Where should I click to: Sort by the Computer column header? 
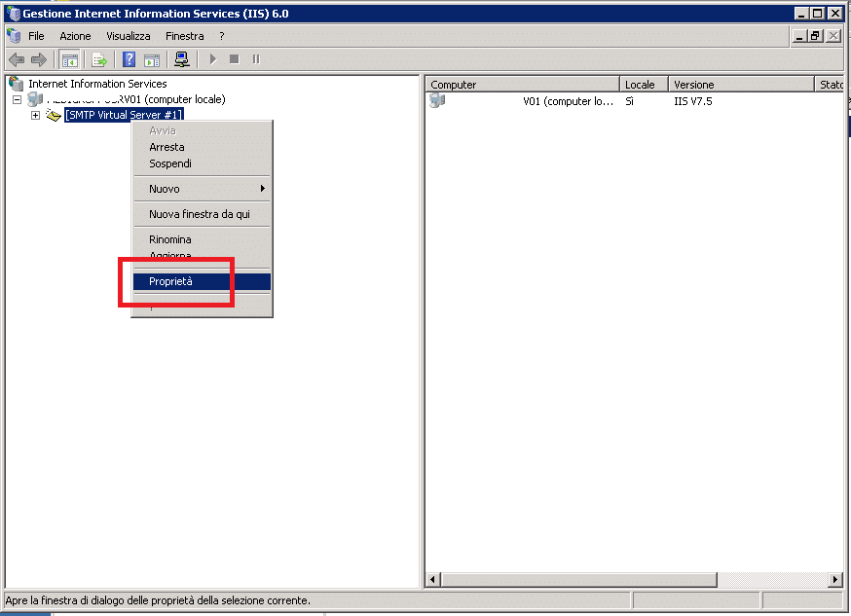coord(522,84)
